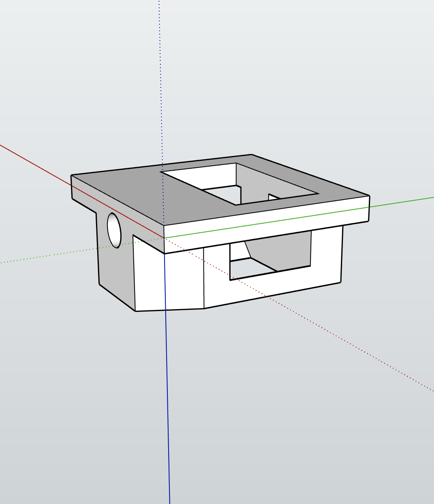Click the axis origin at the model's top corner
The image size is (434, 504).
(x=164, y=238)
